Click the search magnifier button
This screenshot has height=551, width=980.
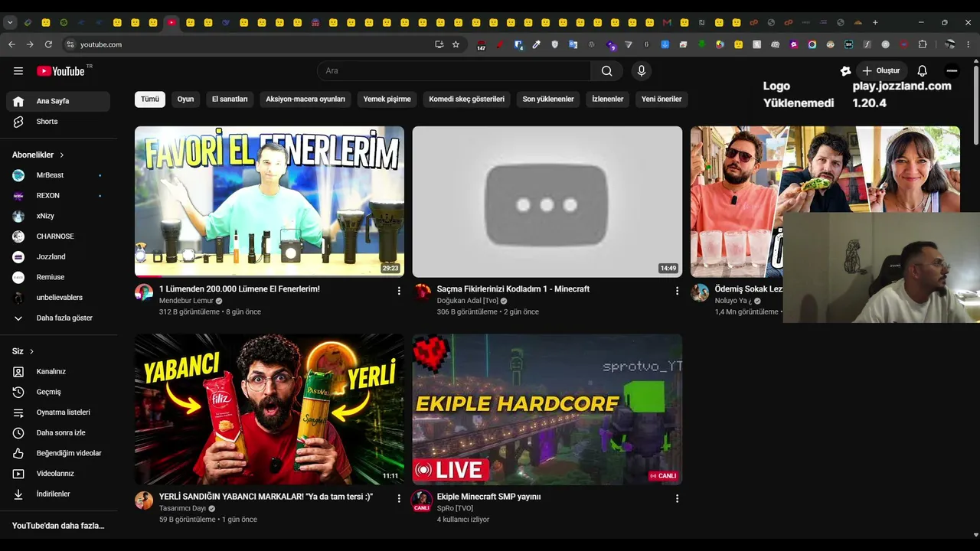click(x=606, y=71)
